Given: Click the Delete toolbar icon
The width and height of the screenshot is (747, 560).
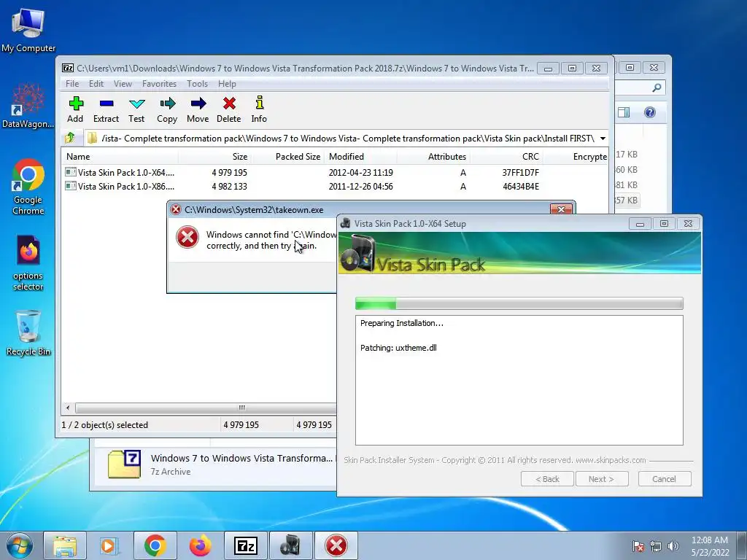Looking at the screenshot, I should 228,109.
